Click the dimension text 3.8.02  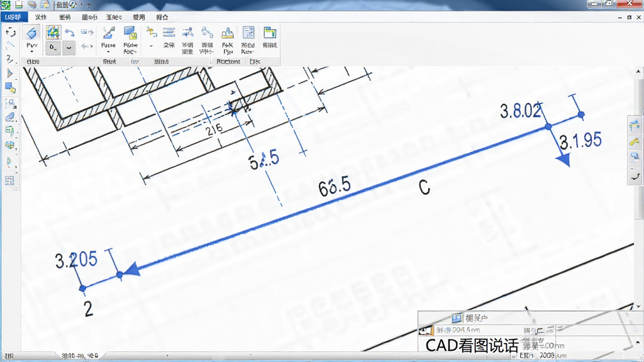tap(520, 111)
